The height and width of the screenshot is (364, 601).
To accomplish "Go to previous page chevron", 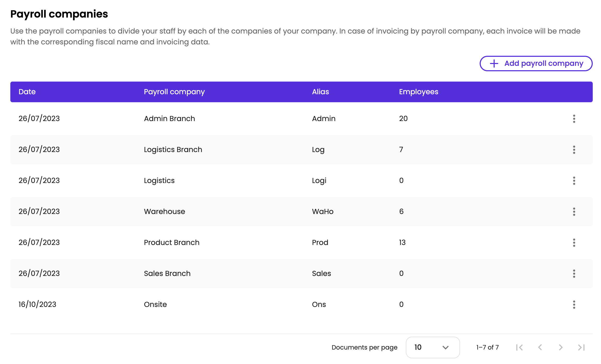I will coord(540,347).
